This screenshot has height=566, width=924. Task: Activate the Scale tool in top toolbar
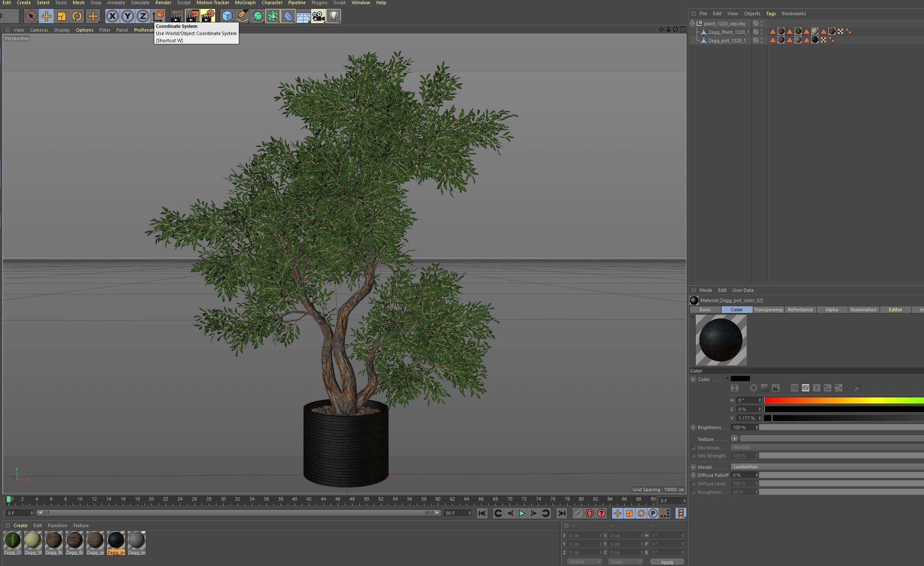coord(62,16)
